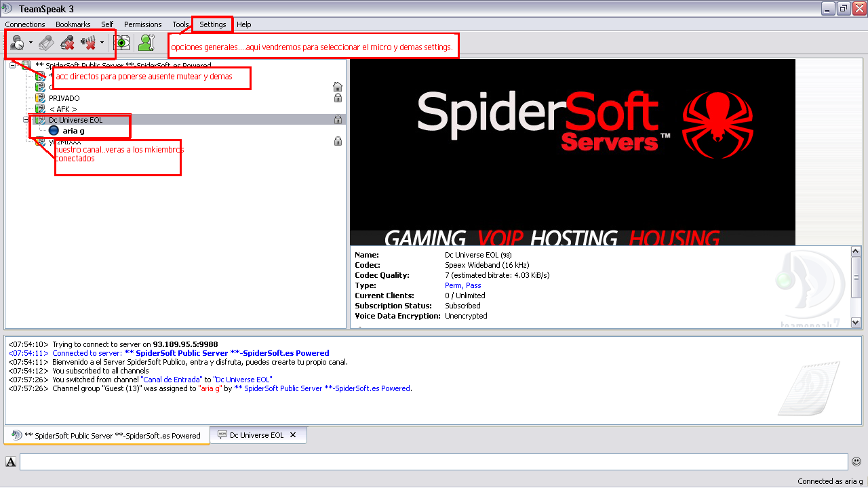Click the TeamSpeak icon on the server tab
This screenshot has width=868, height=488.
pos(17,435)
